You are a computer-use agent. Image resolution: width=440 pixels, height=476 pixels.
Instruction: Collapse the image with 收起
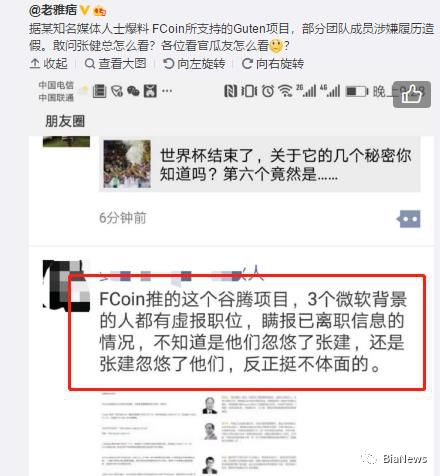49,63
